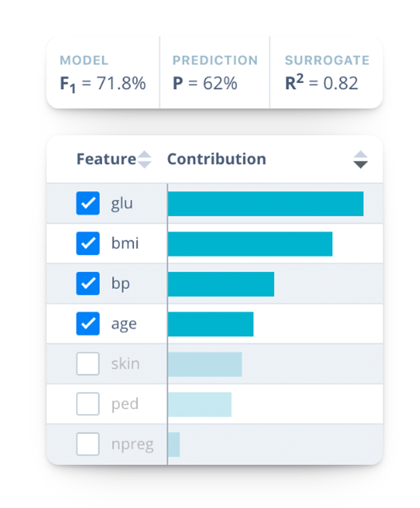The height and width of the screenshot is (508, 420).
Task: Uncheck the bmi feature checkbox
Action: coord(88,244)
